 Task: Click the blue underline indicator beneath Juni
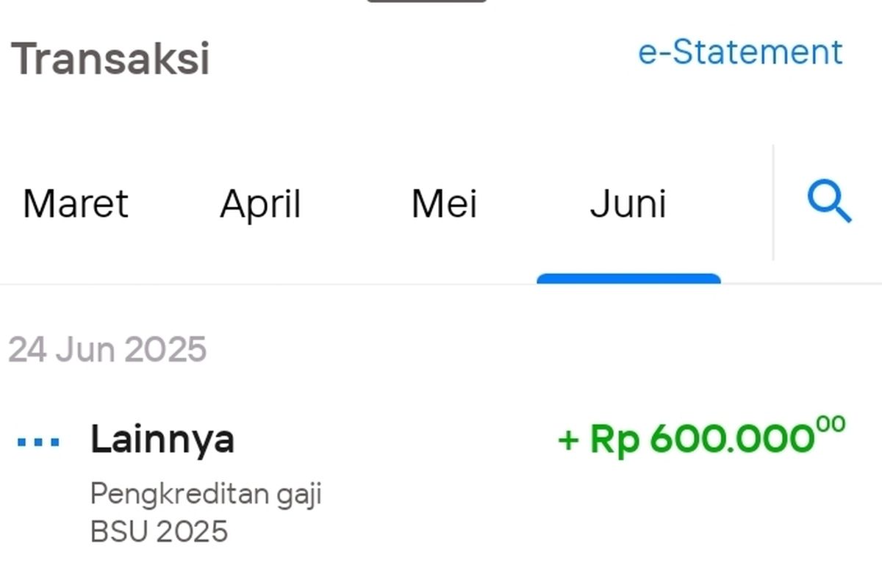tap(629, 278)
